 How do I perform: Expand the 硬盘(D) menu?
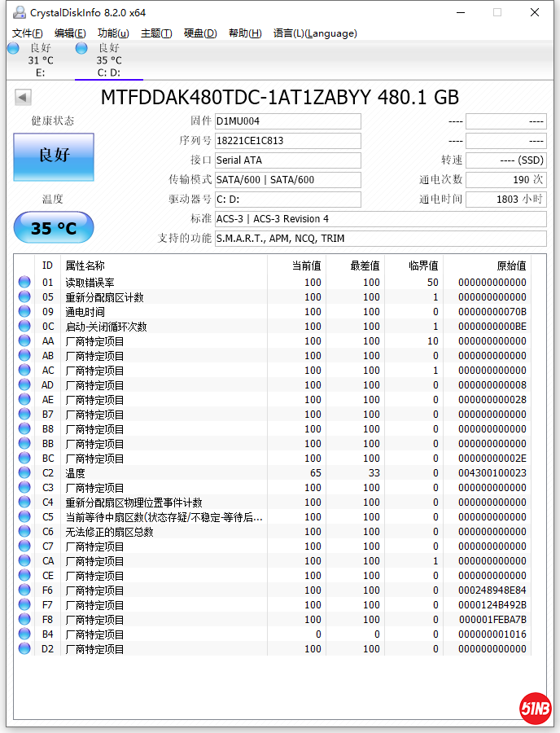200,33
